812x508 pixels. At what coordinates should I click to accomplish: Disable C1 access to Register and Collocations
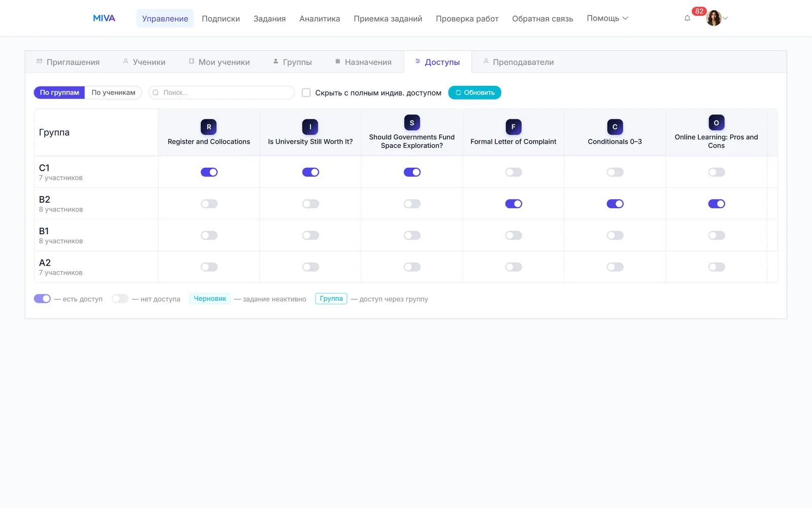point(209,172)
